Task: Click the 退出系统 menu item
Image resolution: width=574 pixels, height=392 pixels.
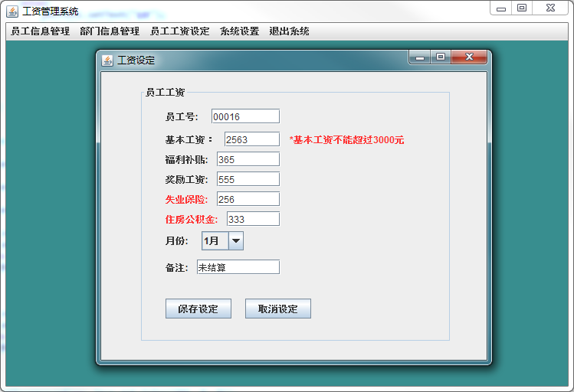Action: coord(289,31)
